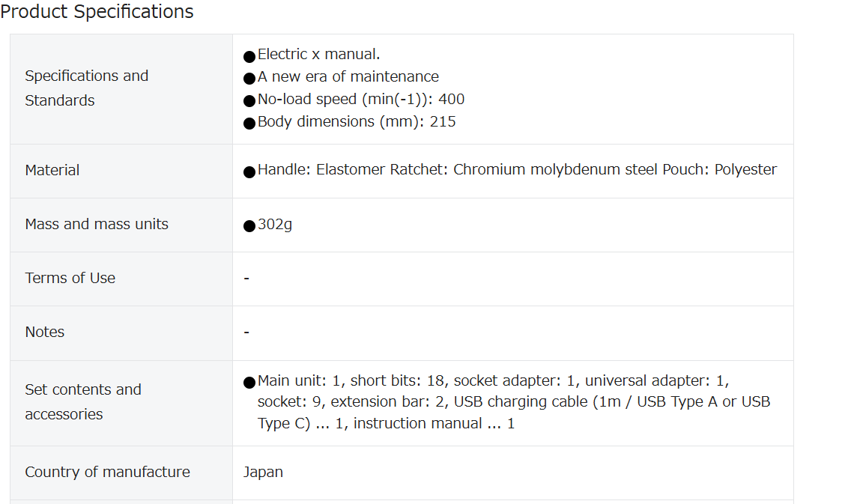
Task: Click the Product Specifications heading
Action: click(x=97, y=11)
